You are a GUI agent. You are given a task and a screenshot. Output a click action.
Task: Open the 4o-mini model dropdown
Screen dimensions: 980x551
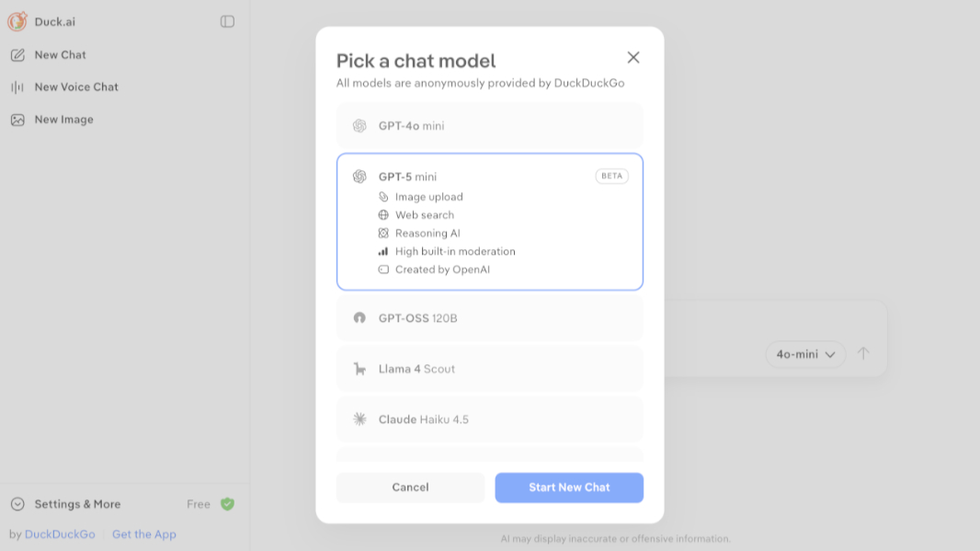pyautogui.click(x=805, y=354)
